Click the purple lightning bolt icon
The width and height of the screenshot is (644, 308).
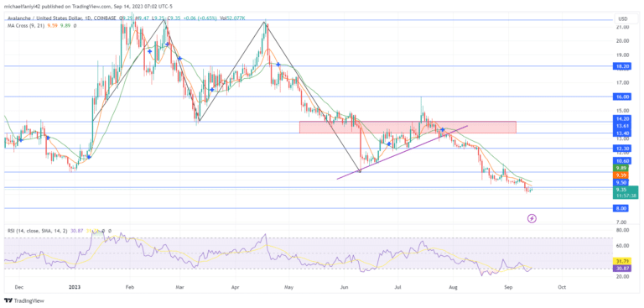pos(532,218)
